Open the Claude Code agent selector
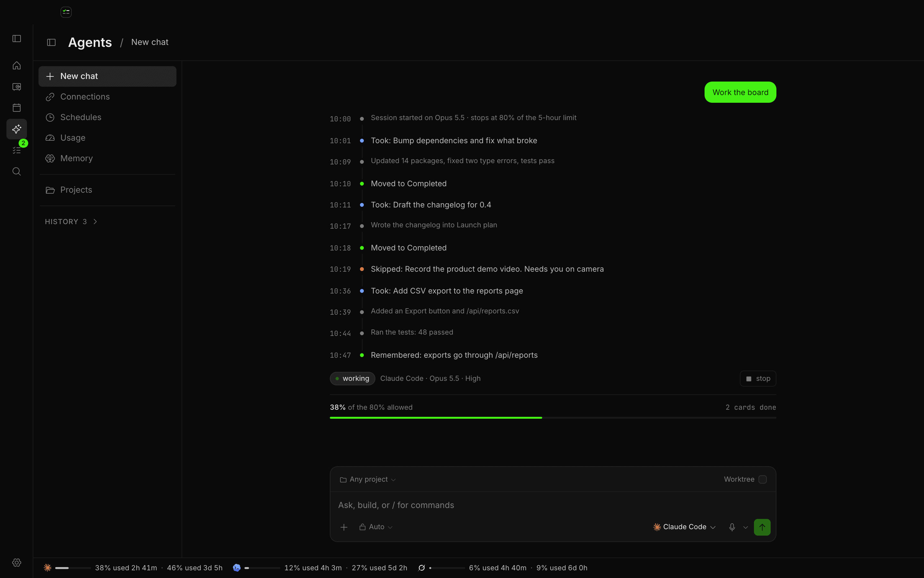924x578 pixels. tap(684, 527)
